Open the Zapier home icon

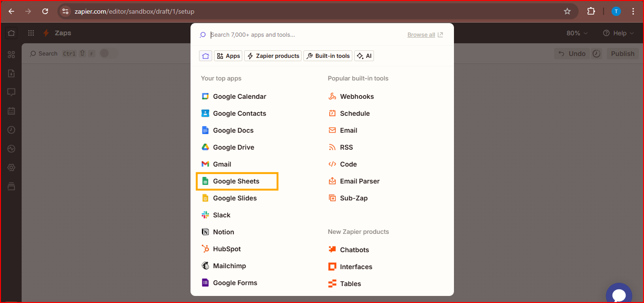click(x=11, y=33)
